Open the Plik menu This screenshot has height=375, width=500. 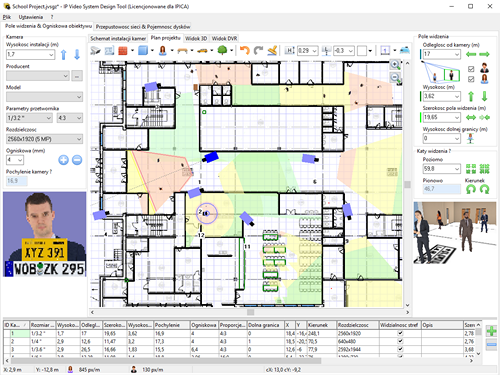[7, 17]
